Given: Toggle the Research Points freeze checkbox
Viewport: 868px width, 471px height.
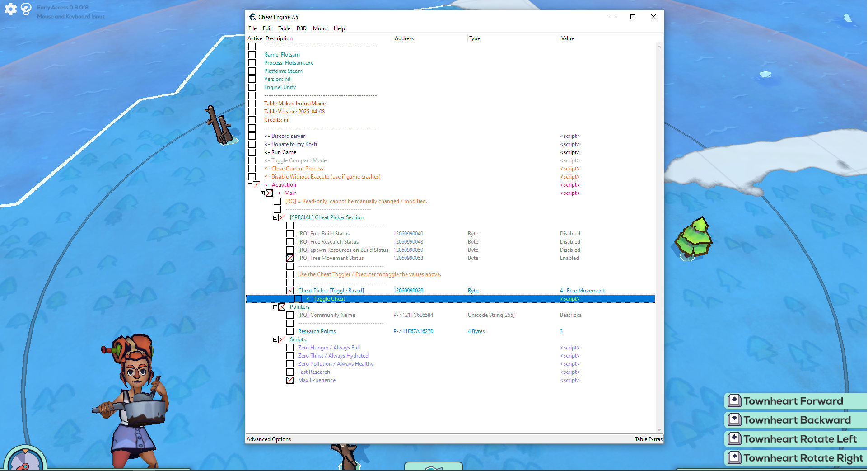Looking at the screenshot, I should tap(290, 331).
